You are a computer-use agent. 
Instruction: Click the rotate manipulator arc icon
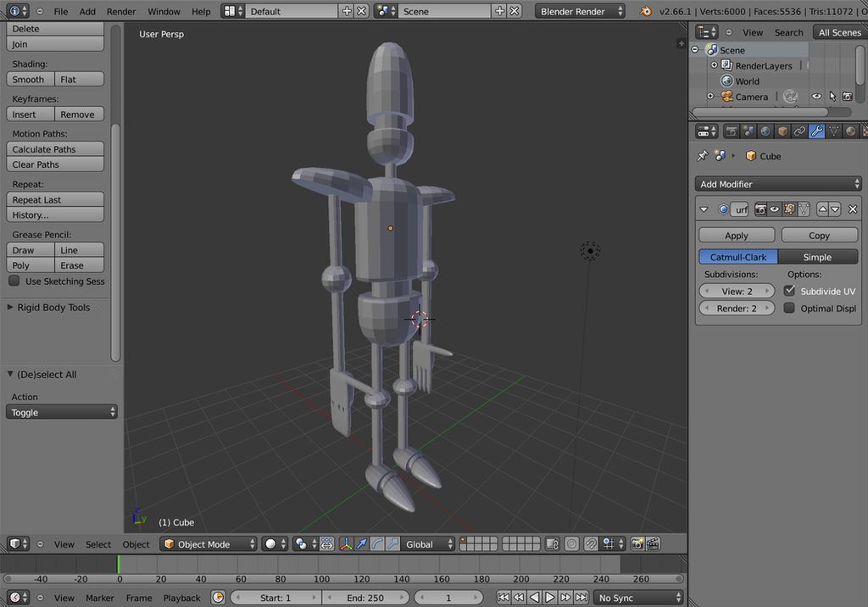[x=377, y=544]
